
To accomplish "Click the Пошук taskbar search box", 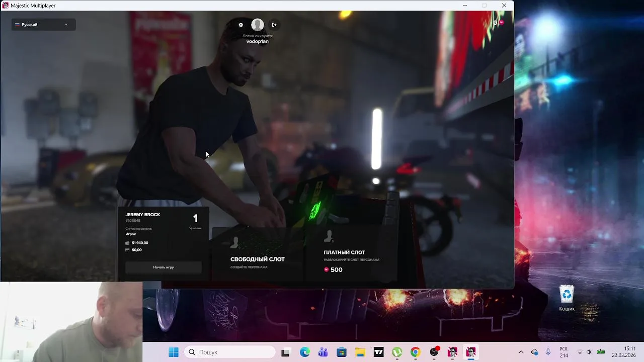I will coord(230,352).
